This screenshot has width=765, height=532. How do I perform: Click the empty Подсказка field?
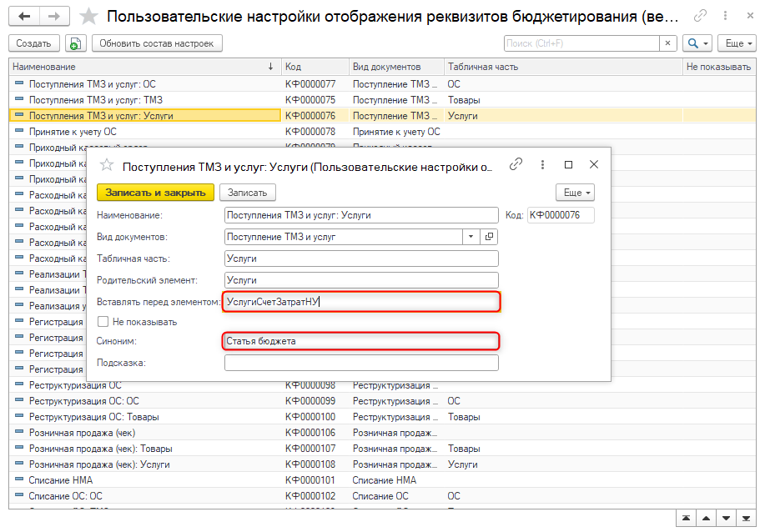[361, 363]
